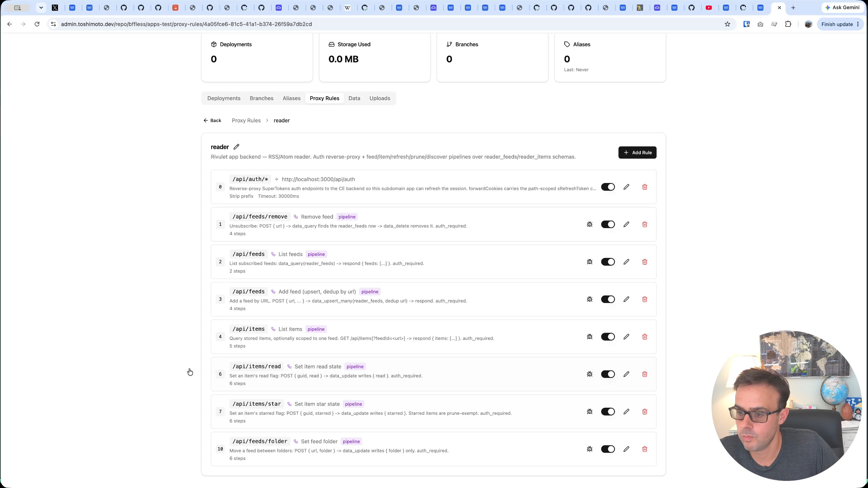Image resolution: width=868 pixels, height=488 pixels.
Task: Delete the List items rule
Action: pos(645,337)
